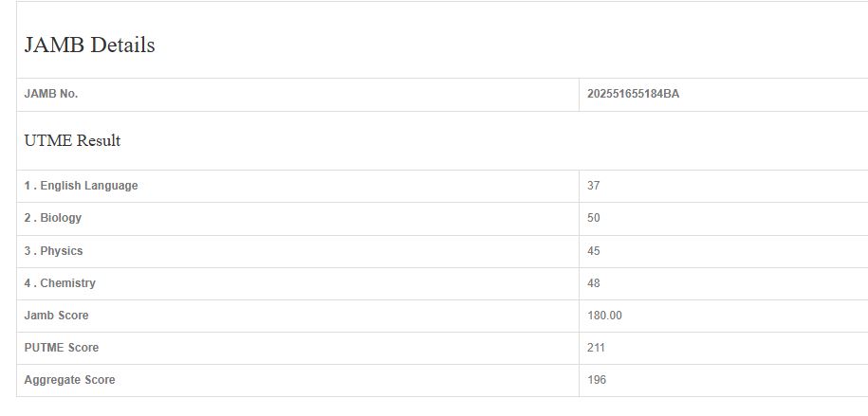Click the English Language score 37
The image size is (868, 416).
pos(594,186)
